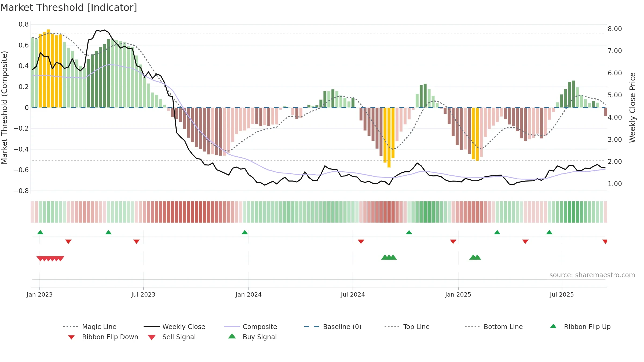Click the 8.00 price tick label
The image size is (644, 362).
pyautogui.click(x=615, y=29)
